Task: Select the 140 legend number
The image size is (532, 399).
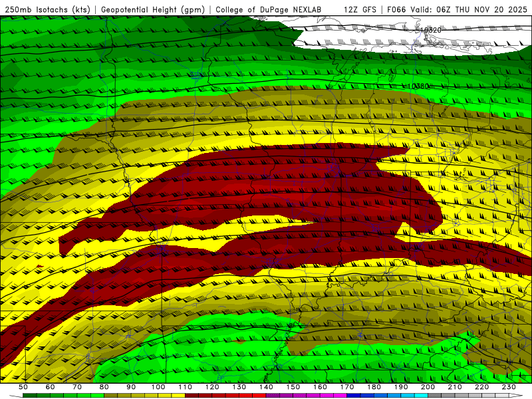Action: [x=266, y=387]
